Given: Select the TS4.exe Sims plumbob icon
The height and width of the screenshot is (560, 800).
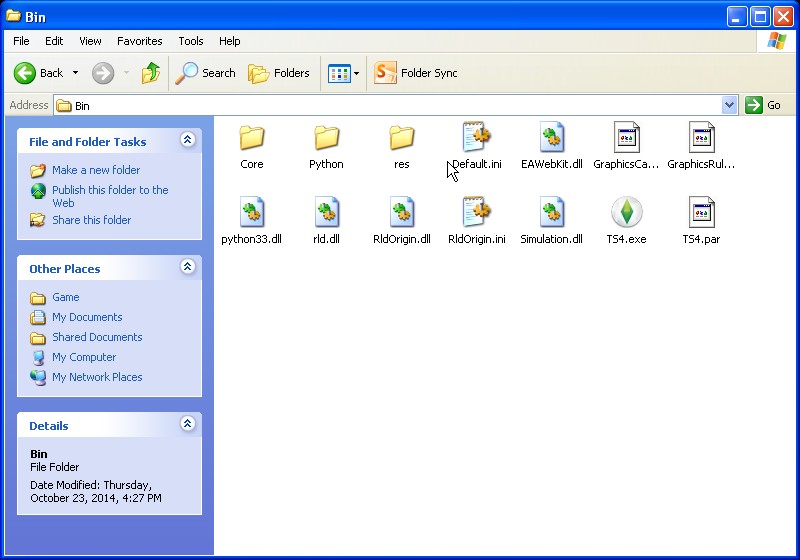Looking at the screenshot, I should pos(627,212).
